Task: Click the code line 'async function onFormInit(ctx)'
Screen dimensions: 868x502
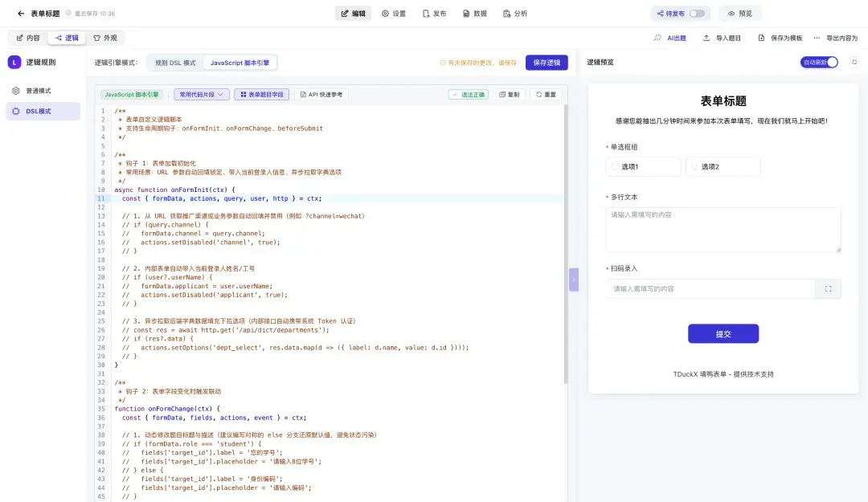Action: (174, 190)
